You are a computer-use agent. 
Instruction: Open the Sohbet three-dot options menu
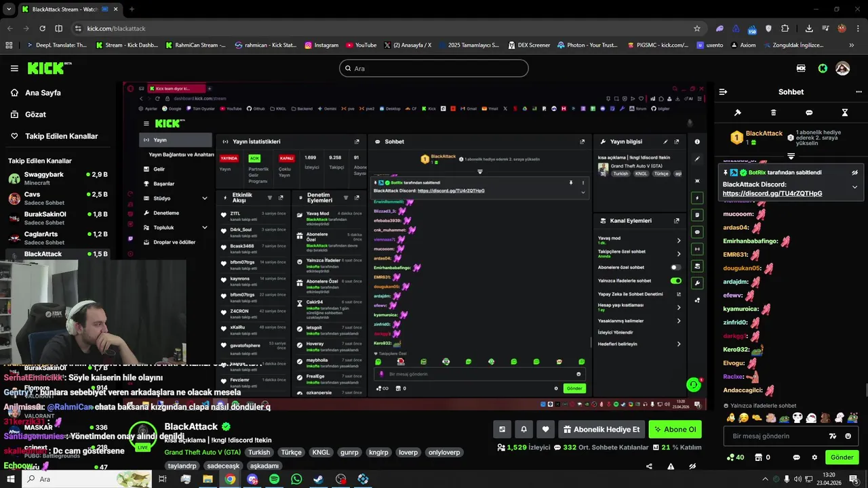pyautogui.click(x=859, y=91)
